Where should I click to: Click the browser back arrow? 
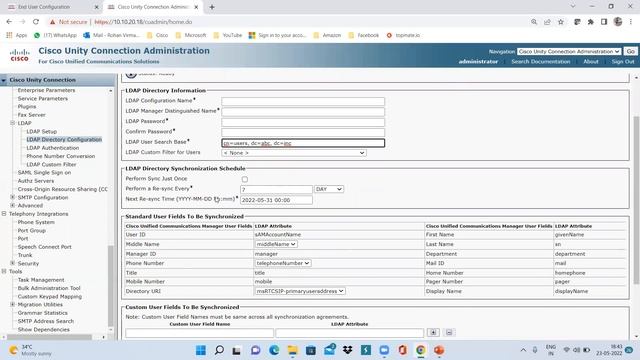(x=9, y=22)
